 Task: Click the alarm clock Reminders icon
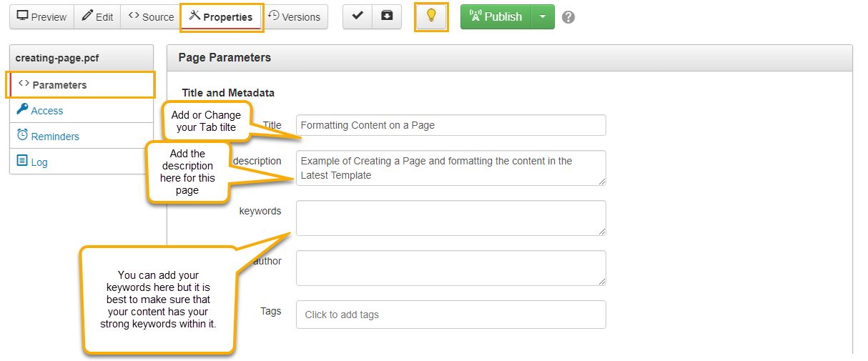pos(22,136)
